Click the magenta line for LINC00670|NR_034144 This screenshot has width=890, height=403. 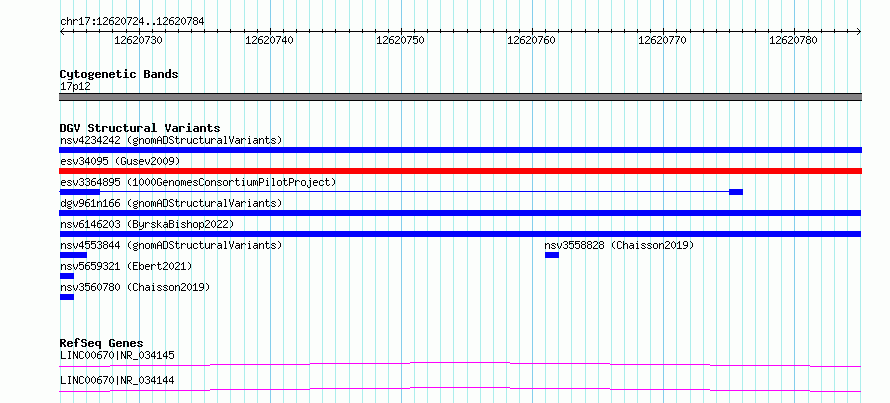click(460, 389)
